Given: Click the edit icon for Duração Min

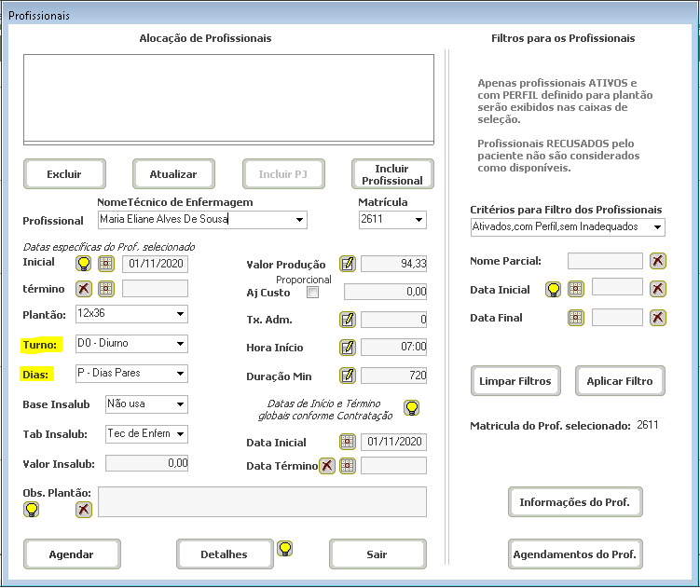Looking at the screenshot, I should point(348,376).
